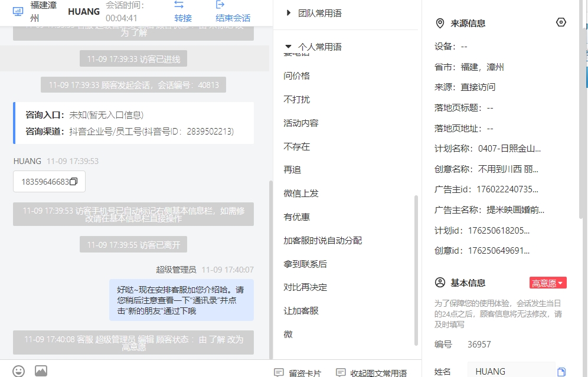
Task: Select the 拿到联系后 quick phrase
Action: pos(305,264)
